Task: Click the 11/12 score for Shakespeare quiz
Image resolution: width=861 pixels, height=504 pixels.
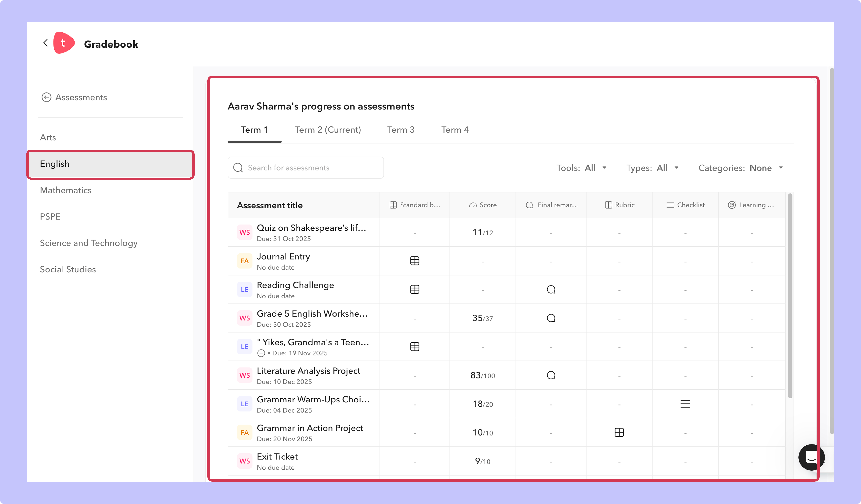Action: click(482, 232)
